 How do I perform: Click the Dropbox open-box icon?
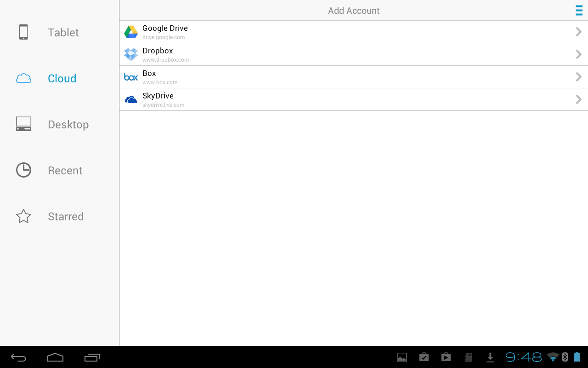[x=130, y=54]
